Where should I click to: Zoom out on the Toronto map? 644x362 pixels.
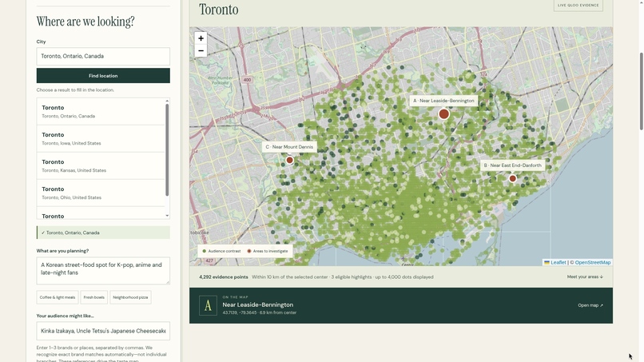pos(201,50)
